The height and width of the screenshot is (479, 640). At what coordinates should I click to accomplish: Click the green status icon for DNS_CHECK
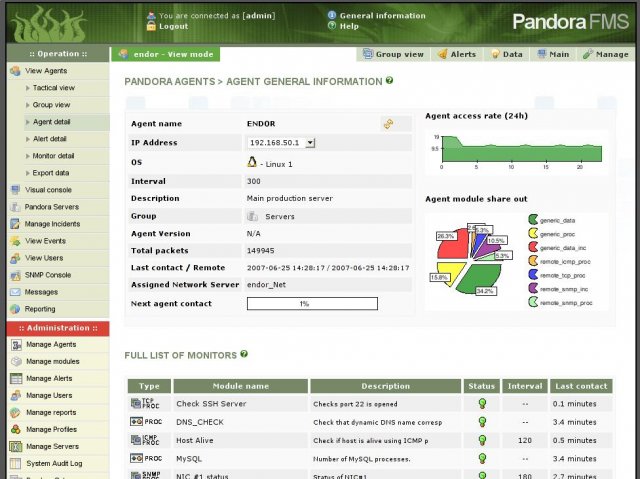(482, 422)
